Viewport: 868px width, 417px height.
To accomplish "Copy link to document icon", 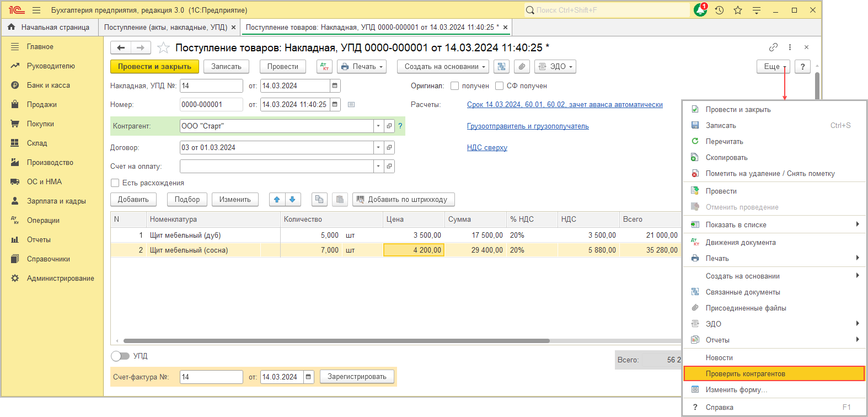I will [x=773, y=47].
